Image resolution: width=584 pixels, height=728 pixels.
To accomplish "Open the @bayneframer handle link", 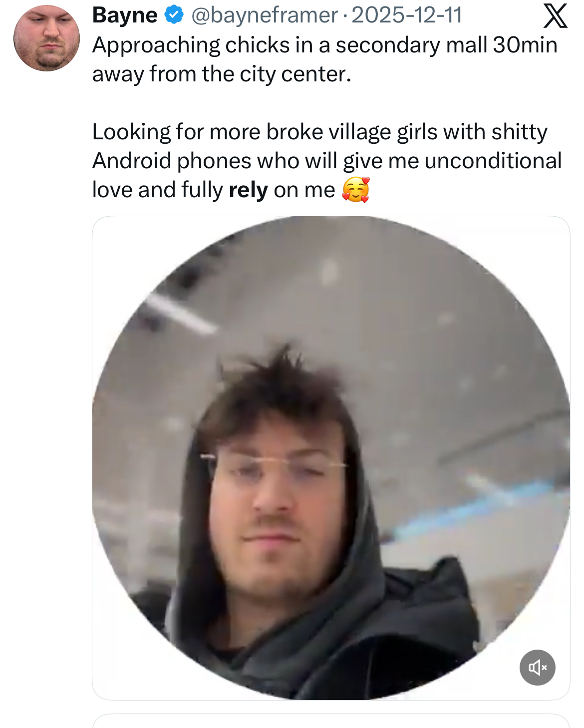I will tap(264, 15).
